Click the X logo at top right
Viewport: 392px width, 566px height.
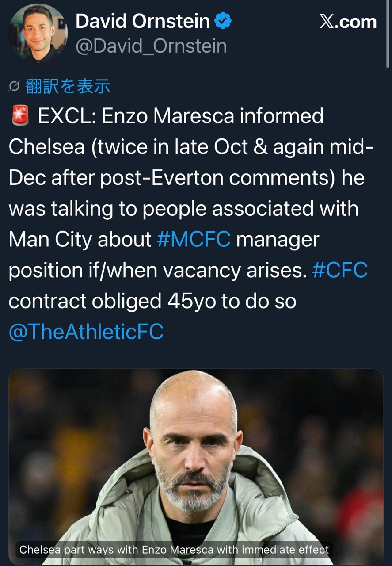coord(327,22)
